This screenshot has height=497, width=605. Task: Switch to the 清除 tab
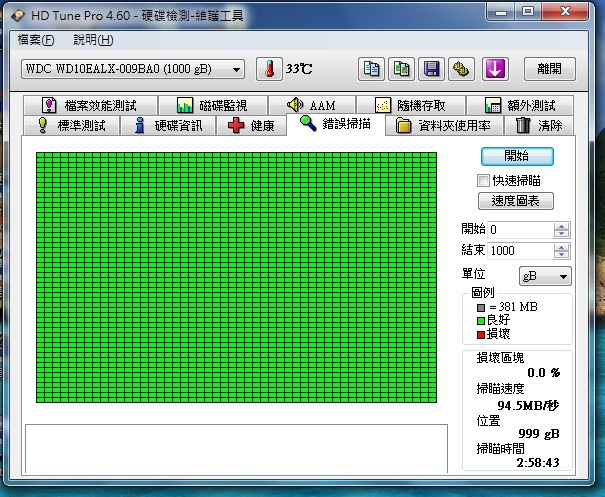pos(539,125)
